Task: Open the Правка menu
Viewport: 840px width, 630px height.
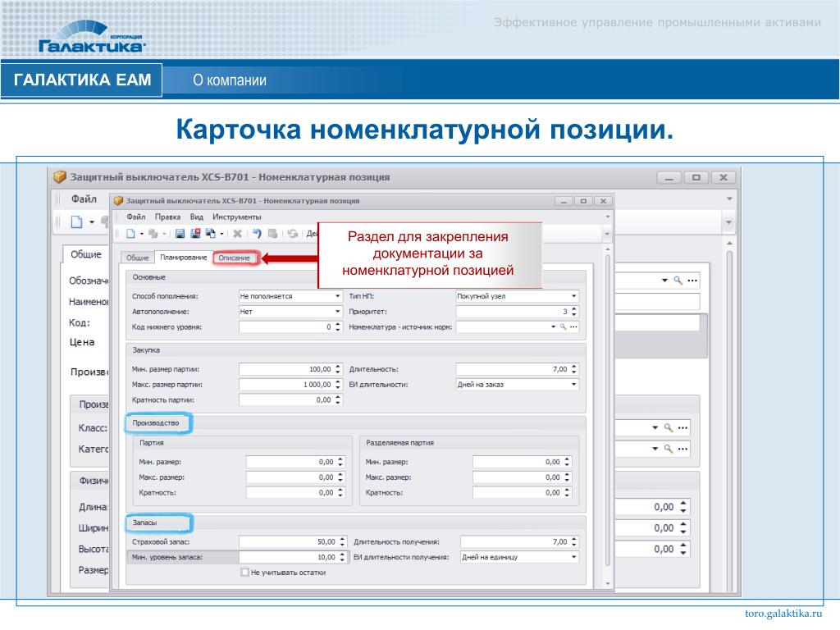Action: pyautogui.click(x=167, y=217)
